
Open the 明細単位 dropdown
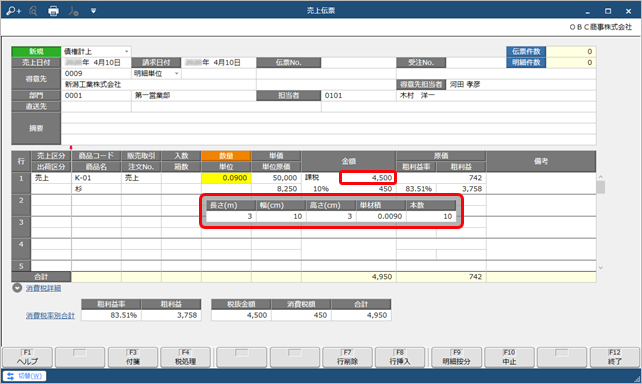176,74
